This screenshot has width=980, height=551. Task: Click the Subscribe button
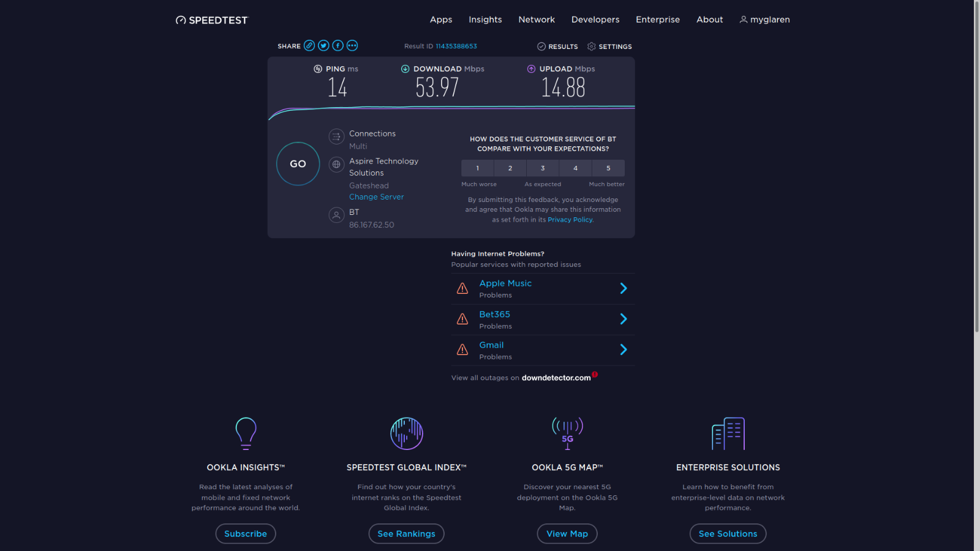246,534
